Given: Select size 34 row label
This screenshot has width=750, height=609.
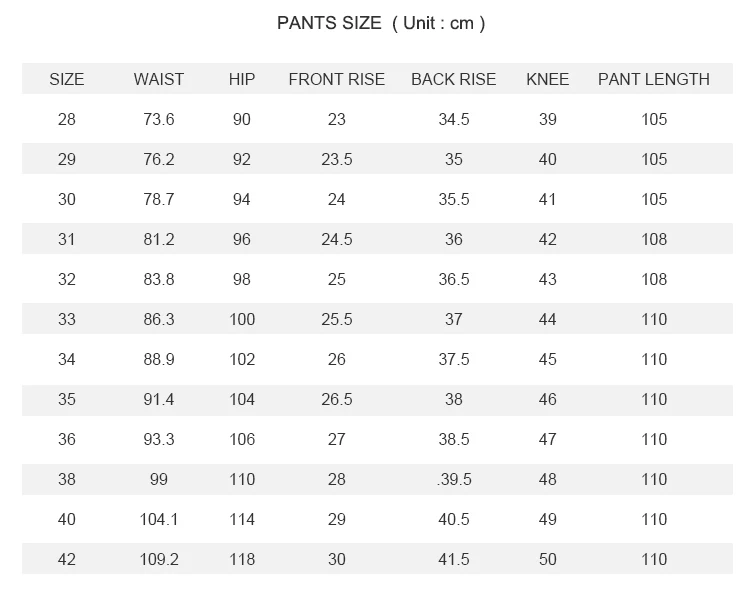Looking at the screenshot, I should point(66,359).
